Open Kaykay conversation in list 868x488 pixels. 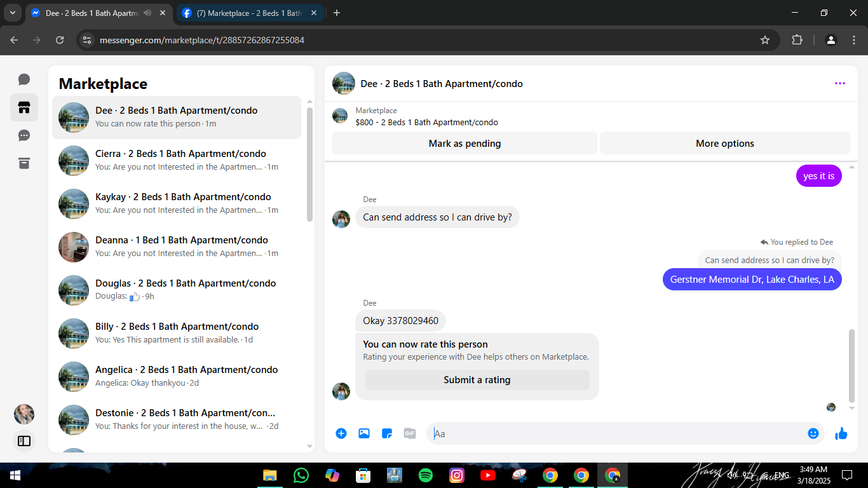tap(177, 203)
